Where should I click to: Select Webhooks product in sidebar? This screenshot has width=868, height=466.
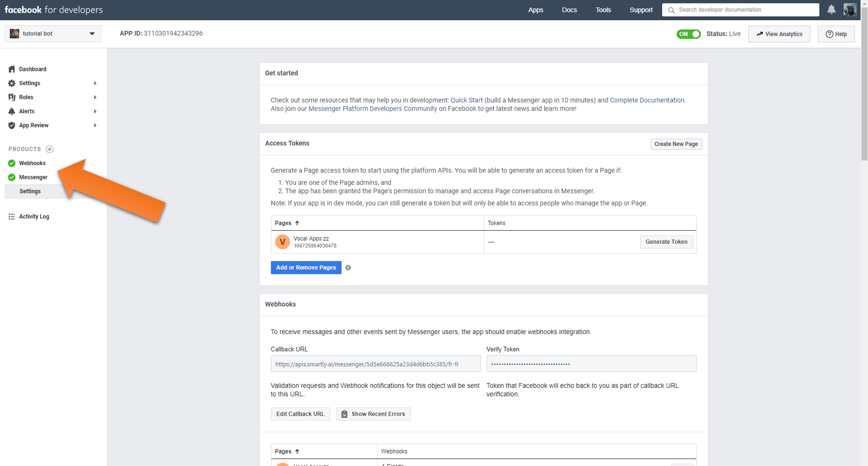(x=32, y=163)
